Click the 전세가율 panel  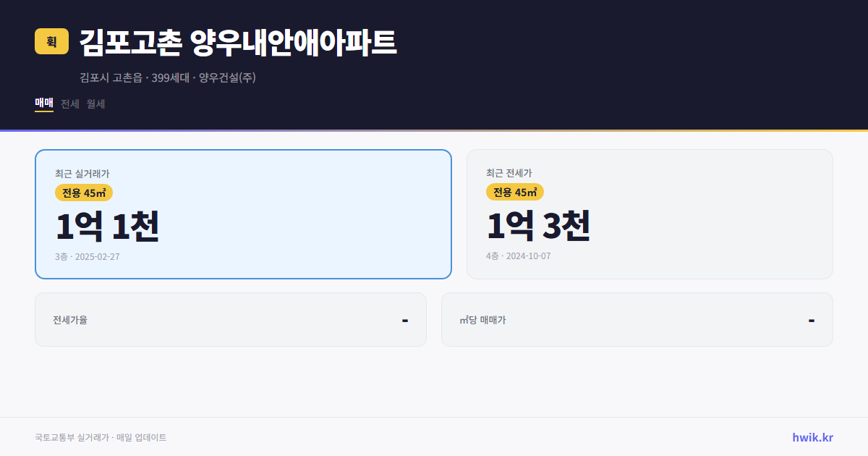pos(231,319)
